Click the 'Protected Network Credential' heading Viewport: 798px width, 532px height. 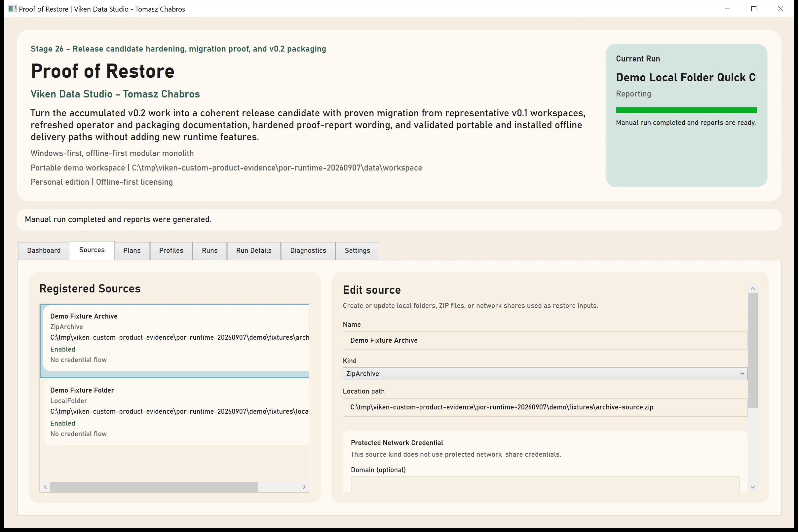[397, 443]
